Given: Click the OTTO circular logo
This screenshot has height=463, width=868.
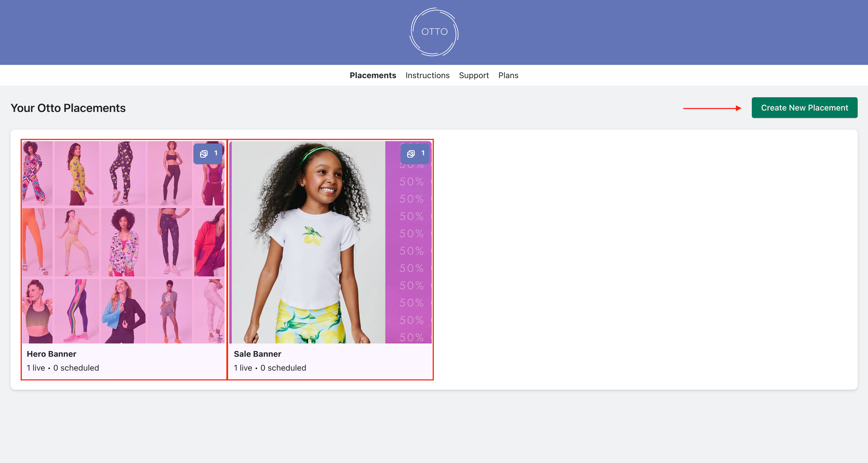Looking at the screenshot, I should pos(434,32).
